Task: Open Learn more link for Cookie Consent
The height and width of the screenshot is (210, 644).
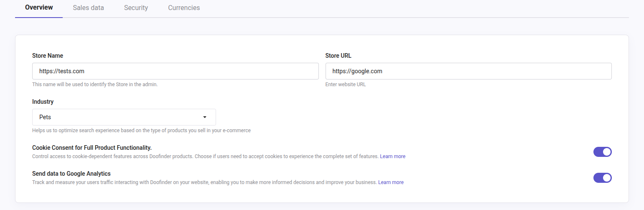Action: pyautogui.click(x=392, y=156)
